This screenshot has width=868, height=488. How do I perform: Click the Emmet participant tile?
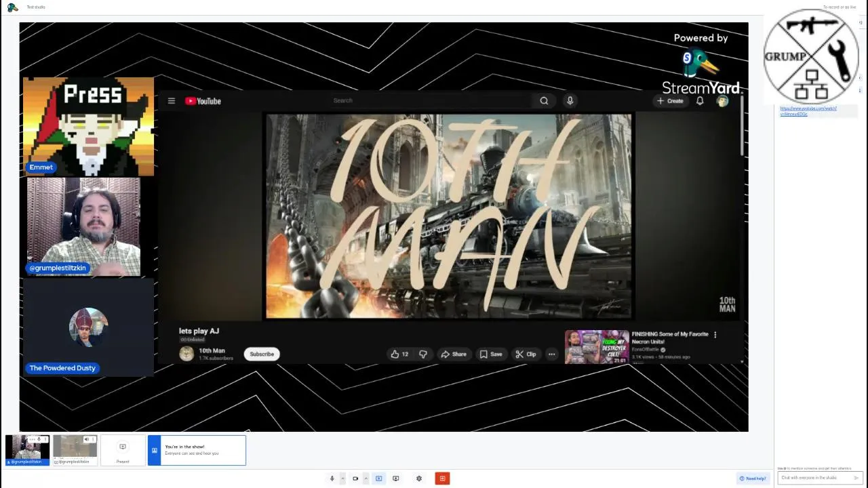pos(88,126)
